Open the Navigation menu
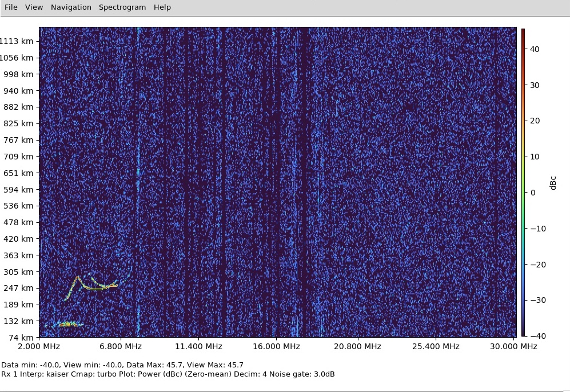Viewport: 570px width, 392px height. click(x=71, y=7)
